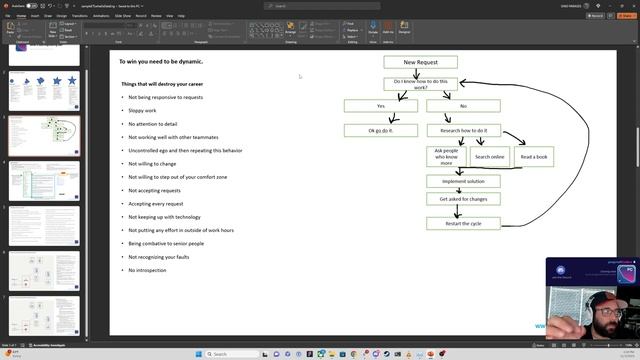Click the 'Get asked for changes' box
640x360 pixels.
pos(463,199)
